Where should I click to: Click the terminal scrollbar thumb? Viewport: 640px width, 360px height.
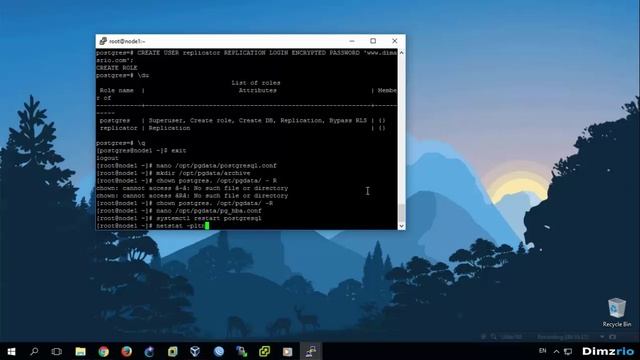click(x=402, y=213)
